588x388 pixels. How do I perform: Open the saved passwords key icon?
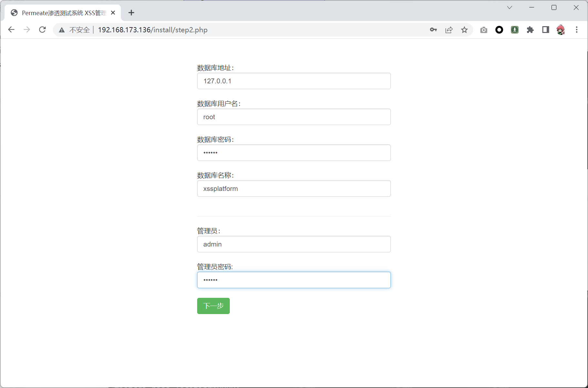tap(433, 30)
